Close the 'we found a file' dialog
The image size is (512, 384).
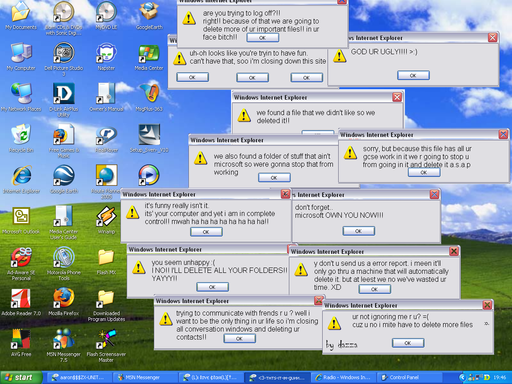click(397, 97)
